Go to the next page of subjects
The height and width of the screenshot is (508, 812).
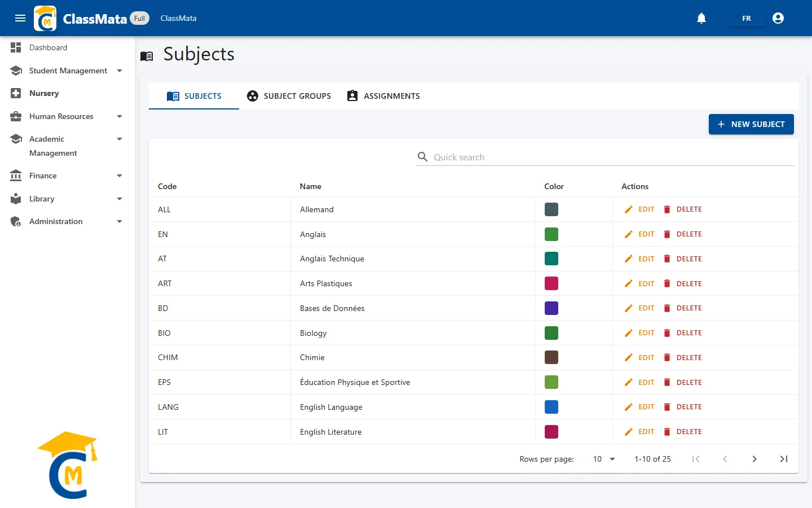point(754,459)
